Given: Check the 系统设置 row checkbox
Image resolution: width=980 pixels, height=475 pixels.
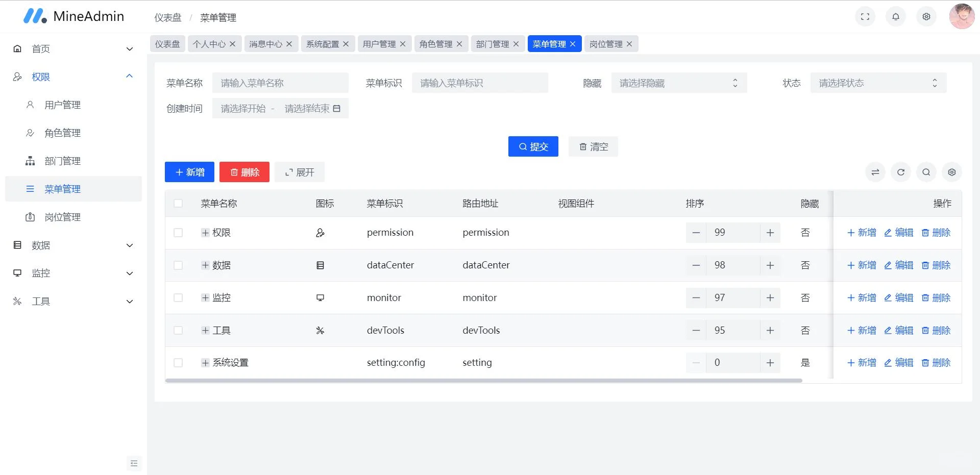Looking at the screenshot, I should tap(178, 363).
